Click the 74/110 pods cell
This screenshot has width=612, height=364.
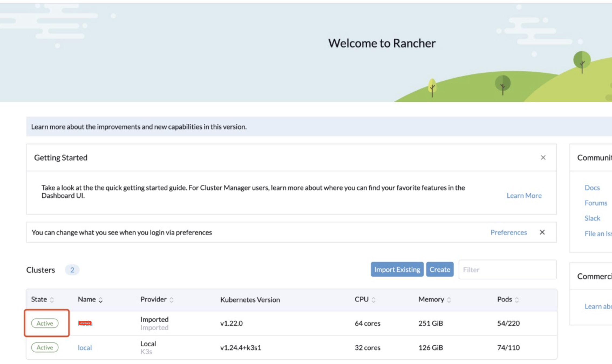pyautogui.click(x=508, y=348)
